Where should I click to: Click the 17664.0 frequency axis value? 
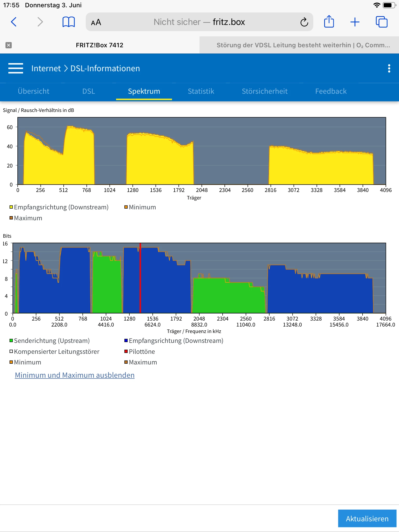click(385, 325)
